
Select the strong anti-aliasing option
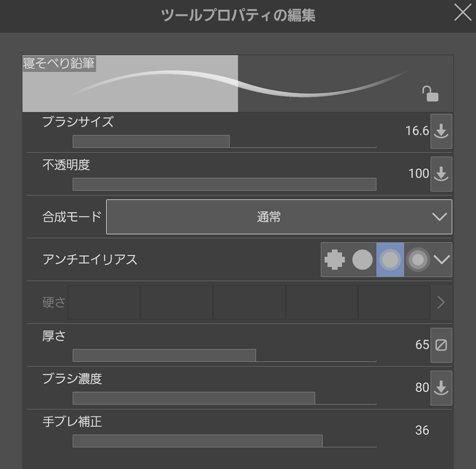[x=418, y=260]
